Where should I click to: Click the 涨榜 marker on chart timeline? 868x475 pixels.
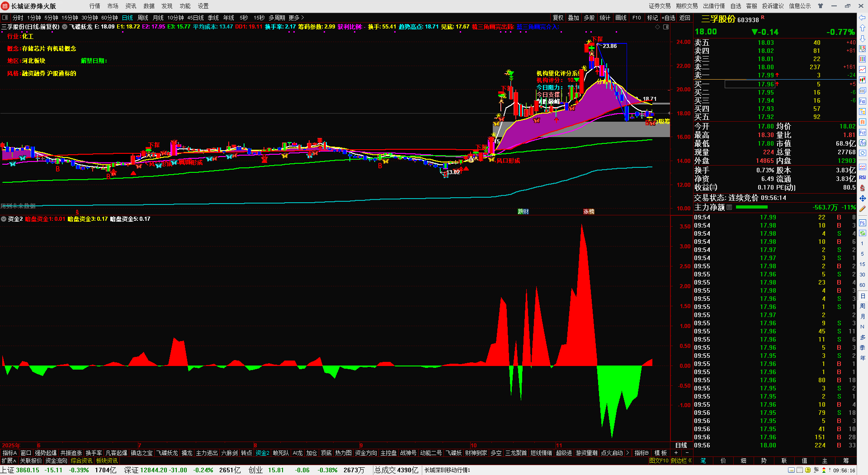point(589,211)
